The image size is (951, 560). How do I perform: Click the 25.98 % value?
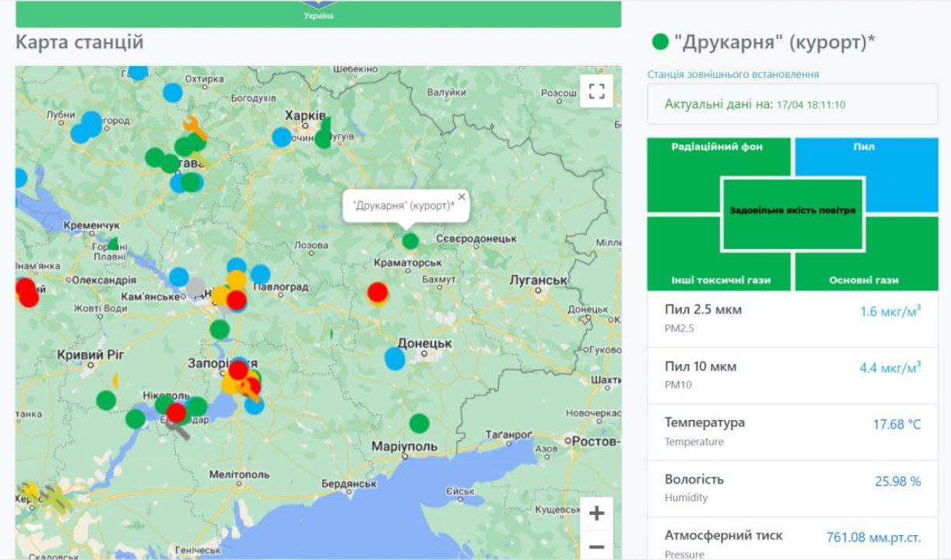[x=898, y=481]
